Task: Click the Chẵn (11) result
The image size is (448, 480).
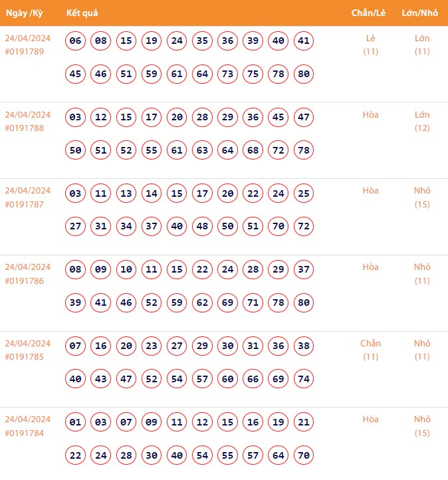Action: pos(370,350)
